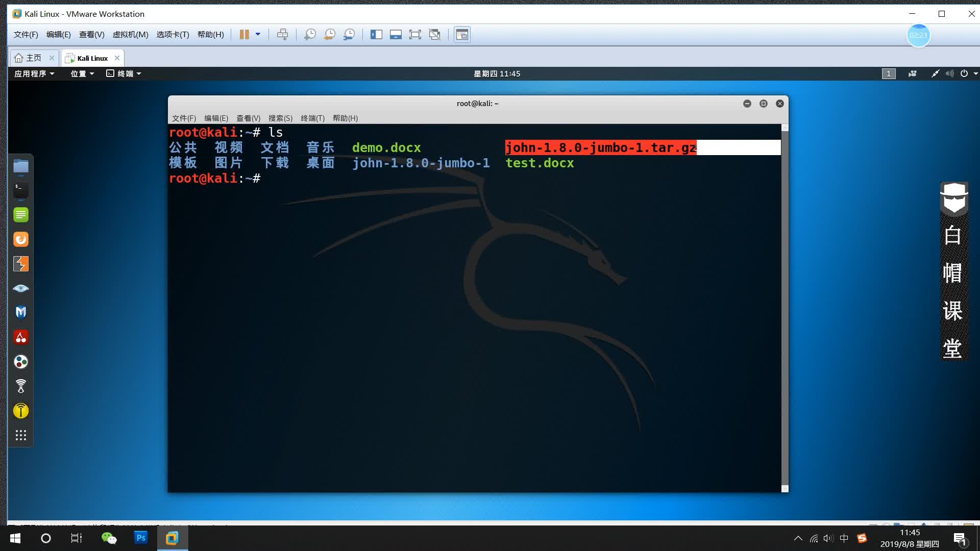This screenshot has width=980, height=551.
Task: Open the eye icon app in Kali dock
Action: 21,288
